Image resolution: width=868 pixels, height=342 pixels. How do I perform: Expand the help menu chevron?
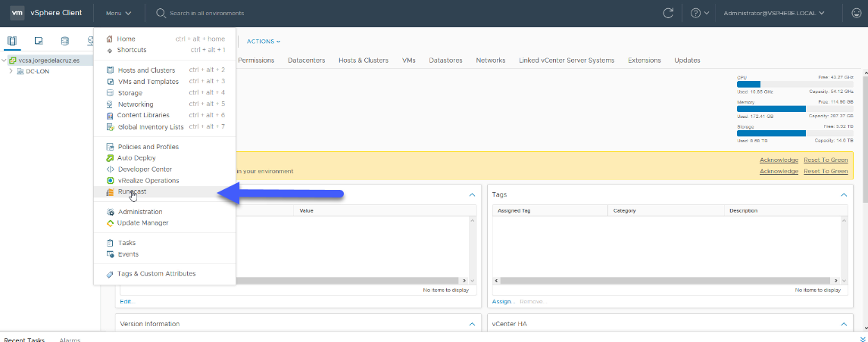(x=707, y=14)
